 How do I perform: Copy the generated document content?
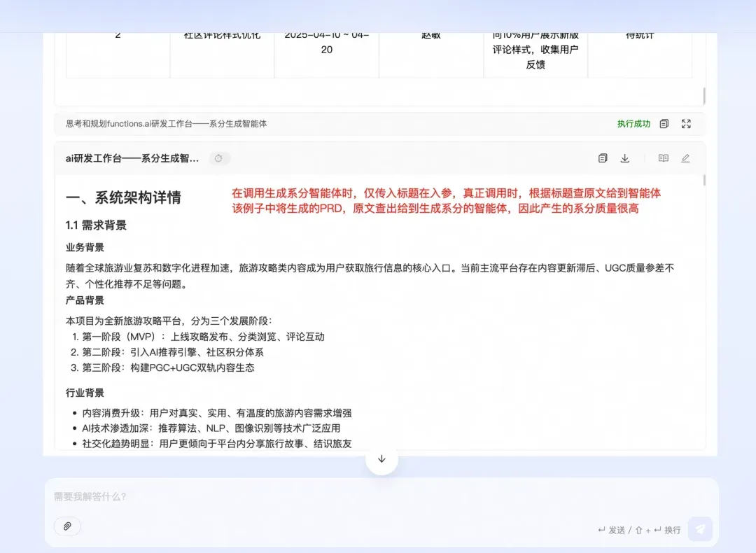pyautogui.click(x=603, y=158)
